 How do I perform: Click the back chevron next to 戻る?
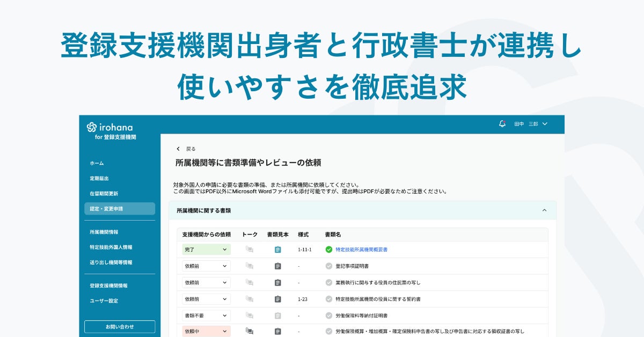click(178, 149)
